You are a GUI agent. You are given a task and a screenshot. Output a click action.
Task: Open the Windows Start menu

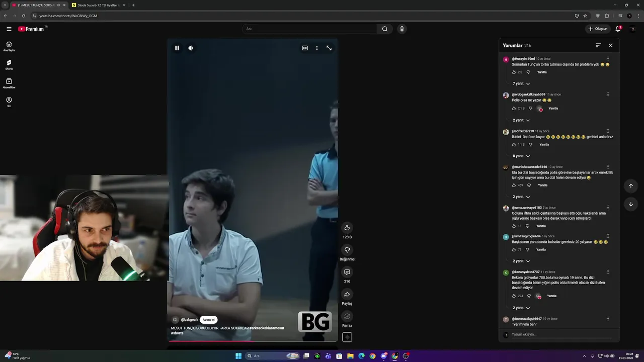click(x=238, y=356)
